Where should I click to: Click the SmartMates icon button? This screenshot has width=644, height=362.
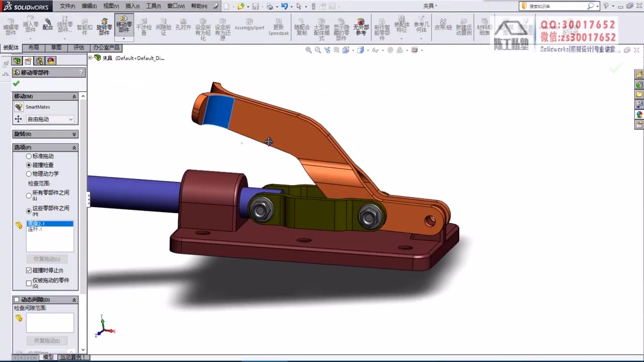(x=19, y=107)
